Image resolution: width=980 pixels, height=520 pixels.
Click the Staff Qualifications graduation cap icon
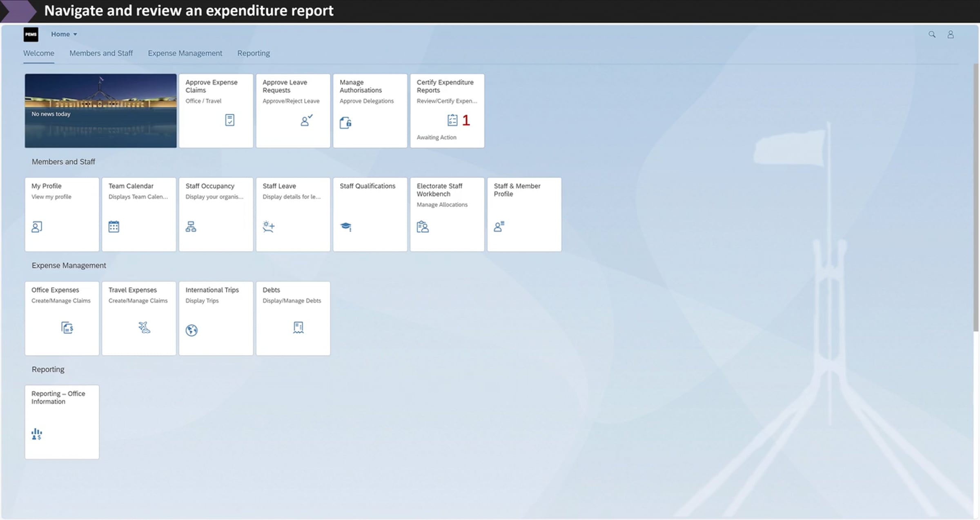pos(346,227)
